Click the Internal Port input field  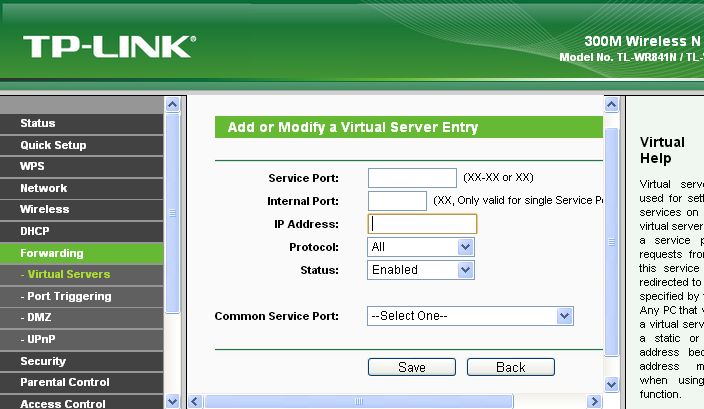[x=397, y=201]
